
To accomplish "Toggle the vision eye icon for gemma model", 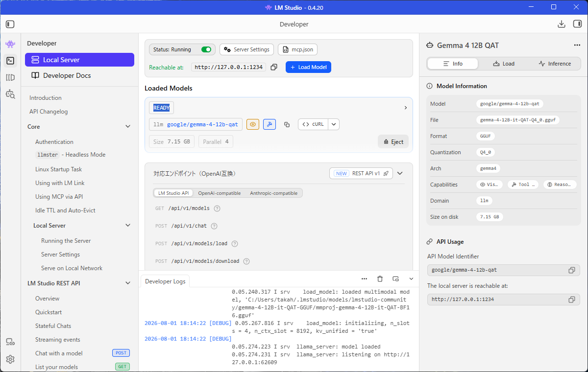I will tap(253, 124).
